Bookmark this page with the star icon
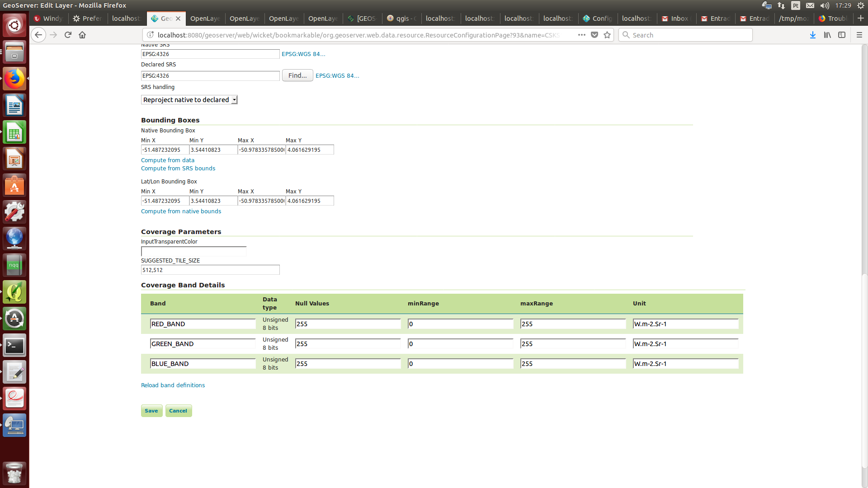This screenshot has width=868, height=488. pyautogui.click(x=607, y=35)
